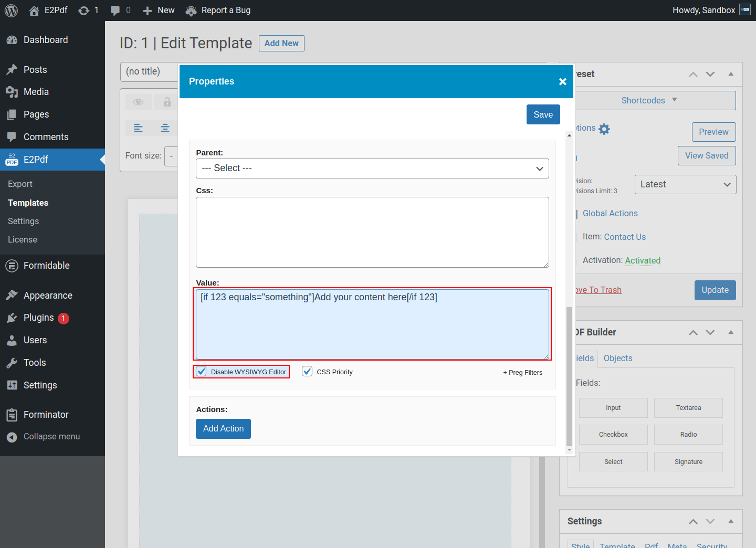Click the WordPress logo icon

coord(11,10)
